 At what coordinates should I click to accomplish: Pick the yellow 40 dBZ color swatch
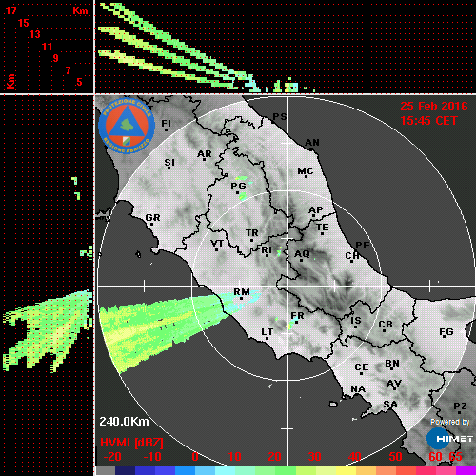pyautogui.click(x=346, y=470)
